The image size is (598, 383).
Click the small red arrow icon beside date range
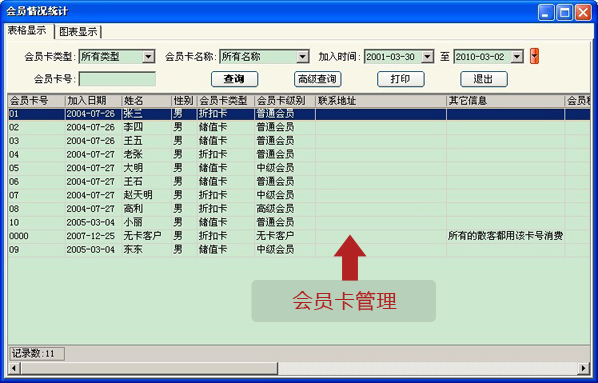pos(534,56)
